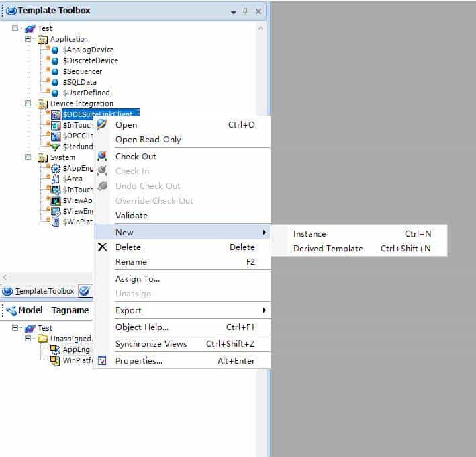Click the Device Integration folder icon
This screenshot has height=457, width=476.
[42, 104]
